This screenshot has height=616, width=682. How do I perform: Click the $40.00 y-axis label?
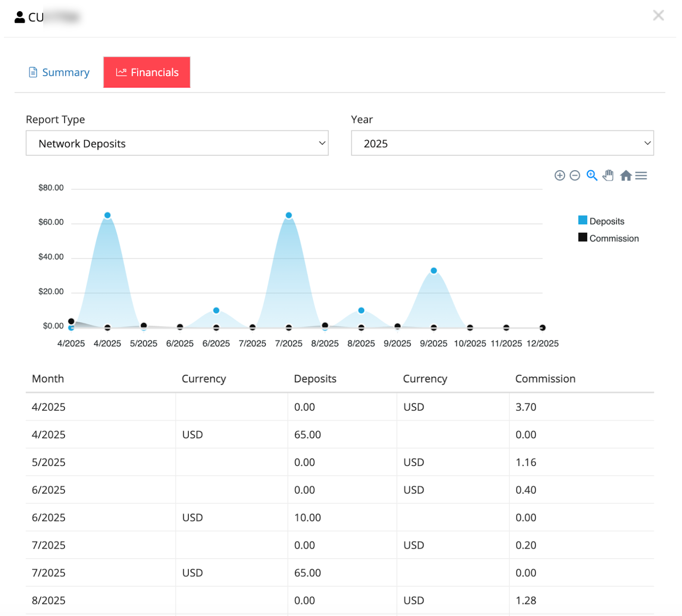[51, 257]
